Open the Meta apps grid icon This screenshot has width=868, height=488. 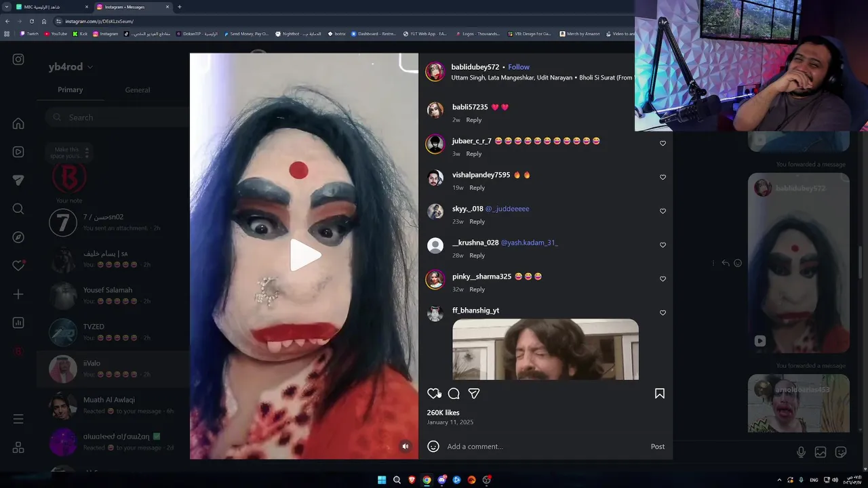(x=18, y=447)
